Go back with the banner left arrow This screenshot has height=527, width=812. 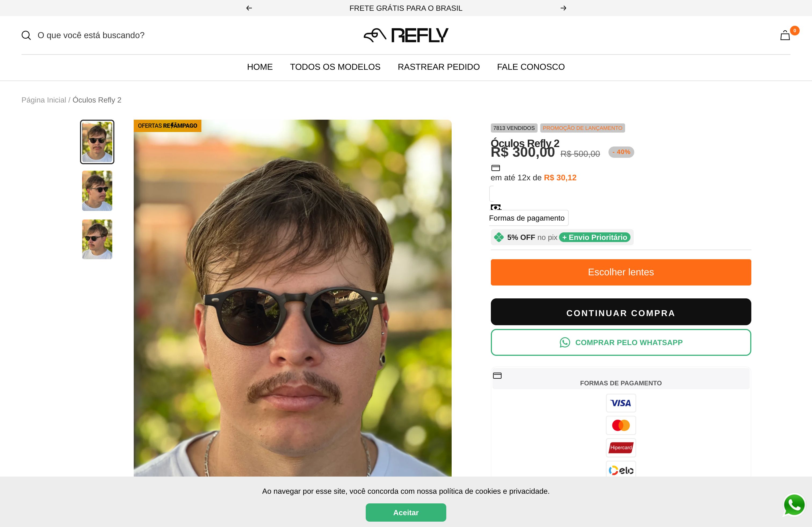pyautogui.click(x=249, y=8)
